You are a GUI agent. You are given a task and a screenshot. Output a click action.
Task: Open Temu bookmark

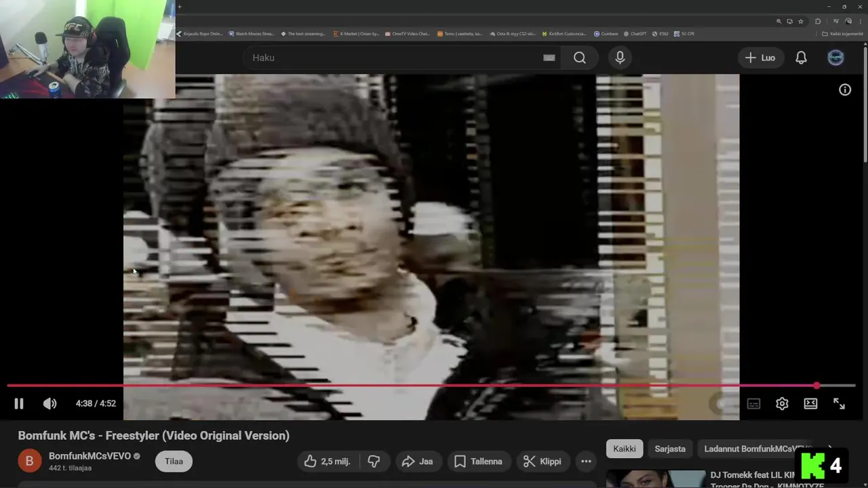click(460, 33)
